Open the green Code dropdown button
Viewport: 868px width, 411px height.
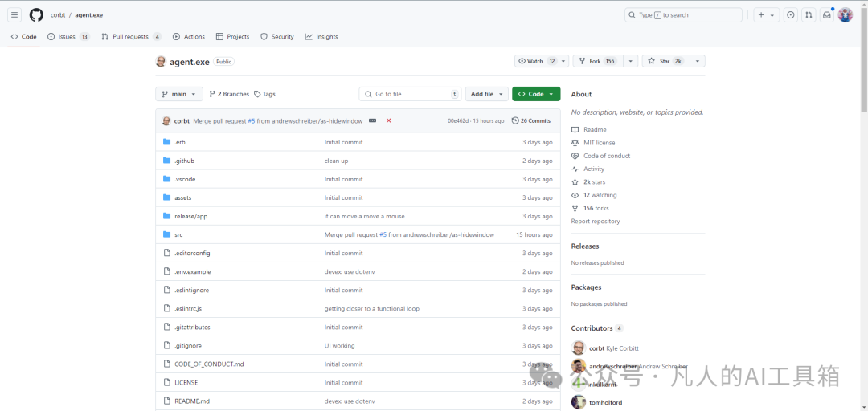536,94
